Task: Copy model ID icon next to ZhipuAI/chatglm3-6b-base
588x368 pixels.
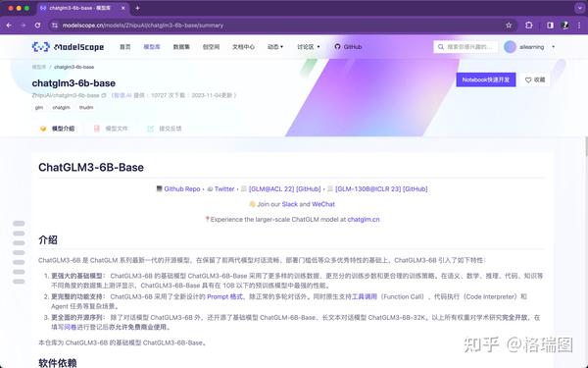Action: coord(104,95)
